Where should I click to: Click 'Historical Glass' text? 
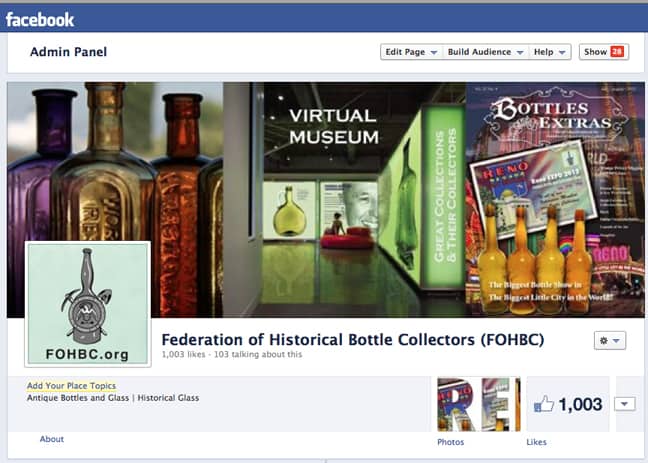pos(168,398)
